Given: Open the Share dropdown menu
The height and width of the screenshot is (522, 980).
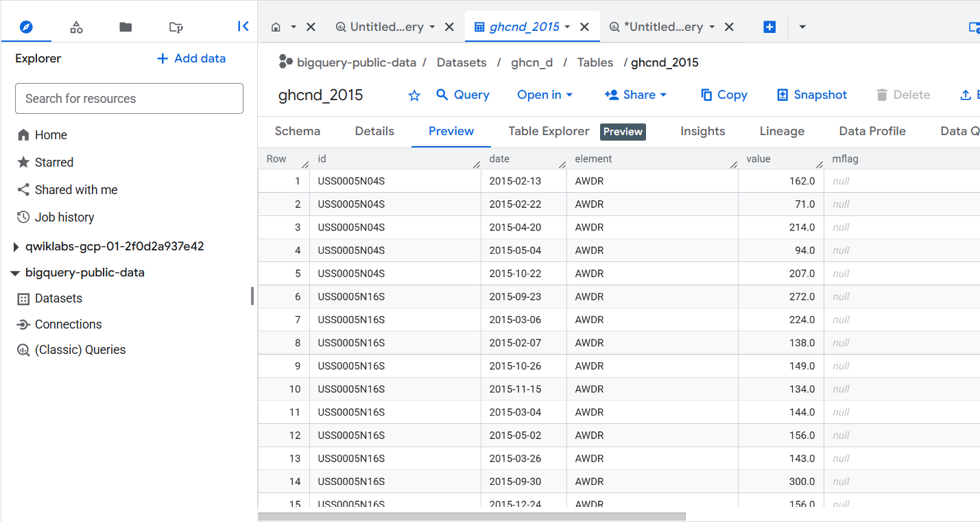Looking at the screenshot, I should [x=635, y=95].
